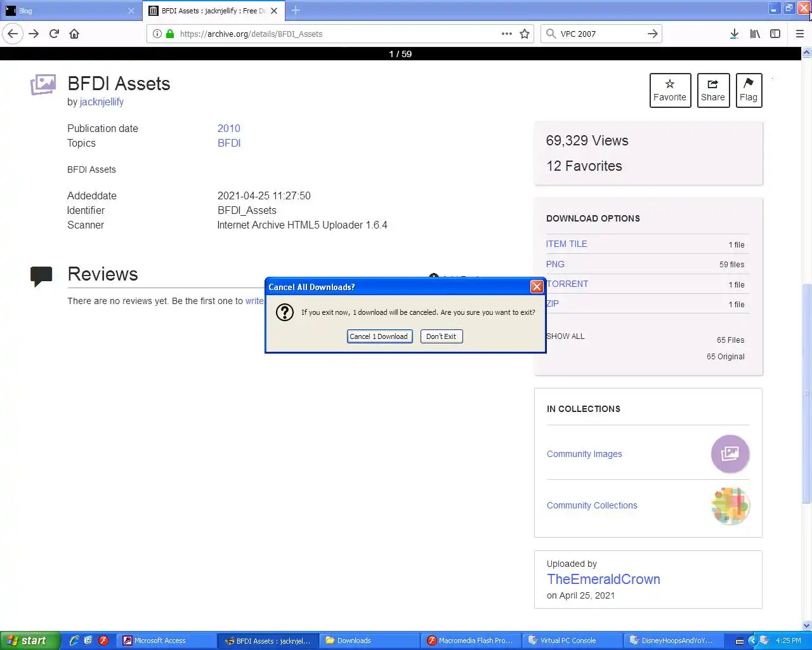Switch to DisneyHoopsAndYoY taskbar item
The height and width of the screenshot is (650, 812).
click(675, 640)
